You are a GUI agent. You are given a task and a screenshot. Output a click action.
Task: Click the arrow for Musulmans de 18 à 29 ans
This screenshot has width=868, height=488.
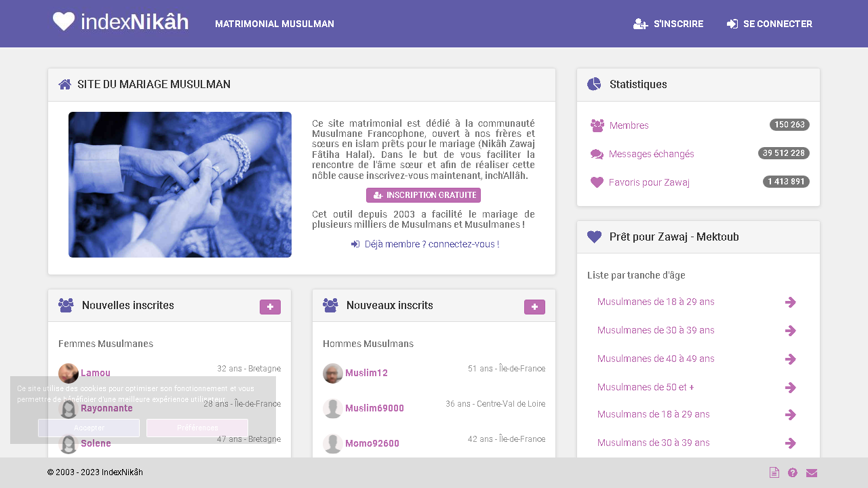point(790,415)
